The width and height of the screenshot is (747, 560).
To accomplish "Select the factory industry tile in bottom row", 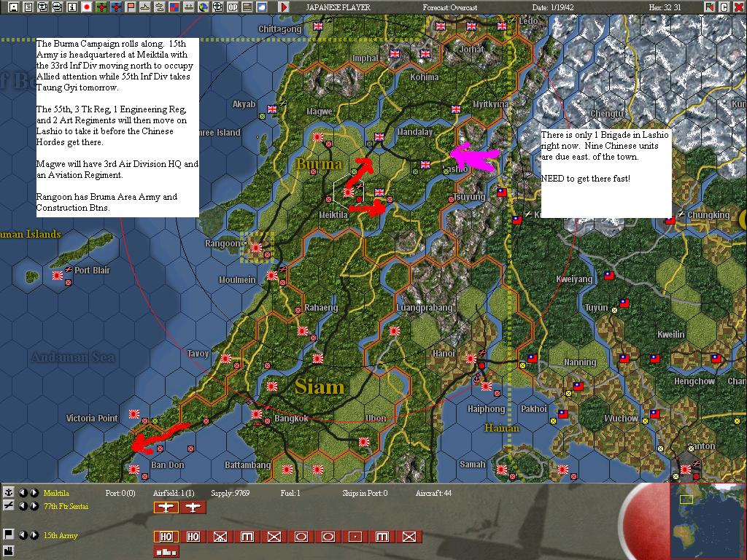I will pos(166,552).
